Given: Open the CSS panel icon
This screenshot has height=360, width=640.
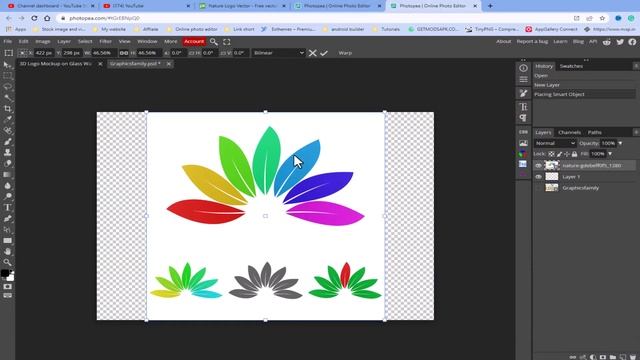Looking at the screenshot, I should point(523,132).
